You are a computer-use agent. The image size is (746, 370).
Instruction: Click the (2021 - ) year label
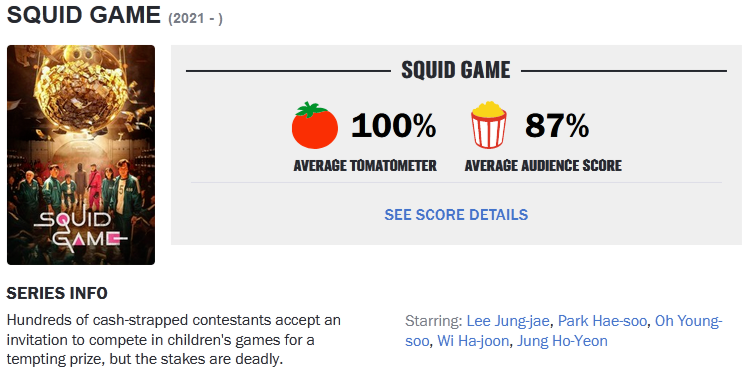coord(196,19)
